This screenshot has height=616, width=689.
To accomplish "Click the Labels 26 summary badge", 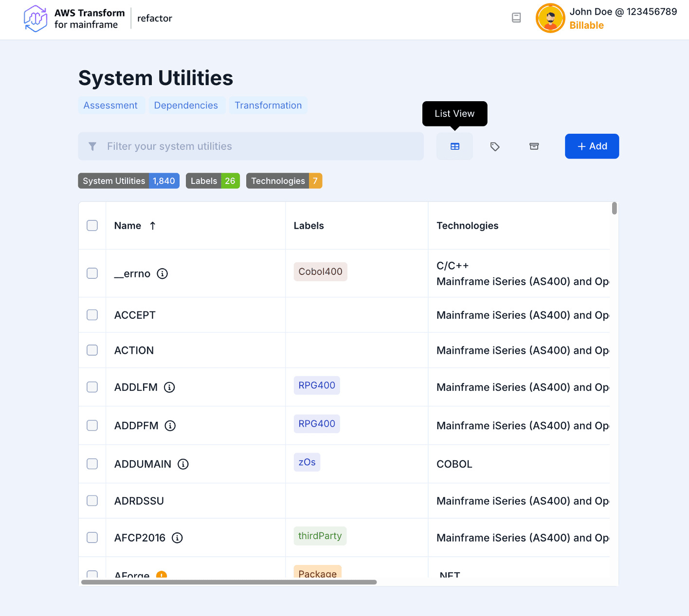I will pos(213,181).
